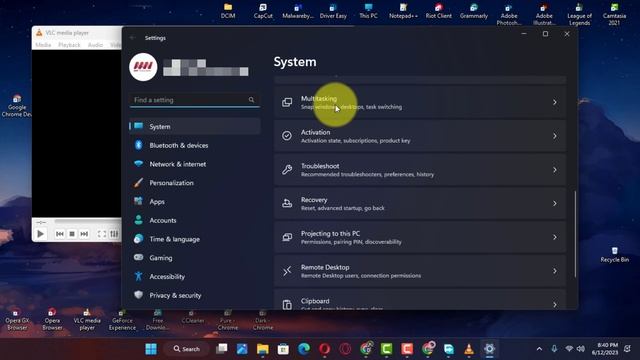Select System in Settings sidebar
The height and width of the screenshot is (360, 640).
pyautogui.click(x=195, y=127)
